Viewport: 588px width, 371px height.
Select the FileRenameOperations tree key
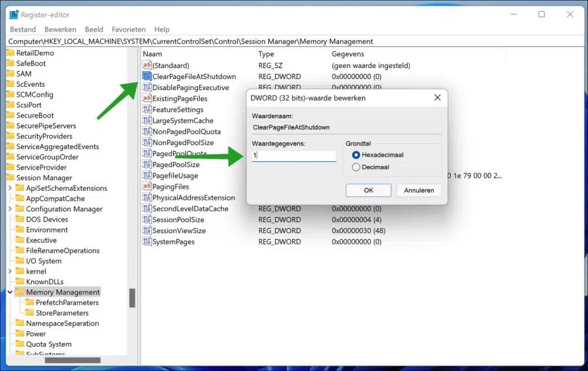(63, 250)
